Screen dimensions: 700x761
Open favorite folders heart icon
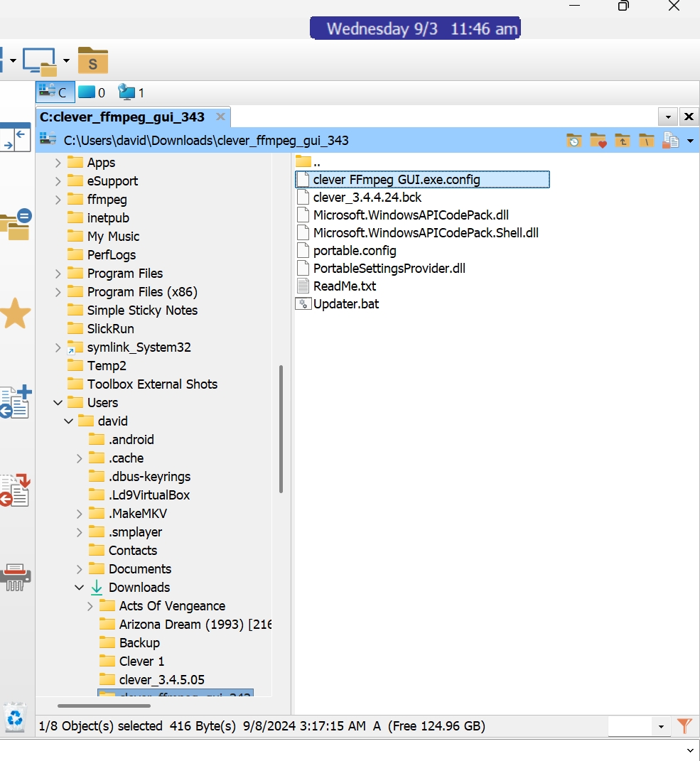coord(598,141)
